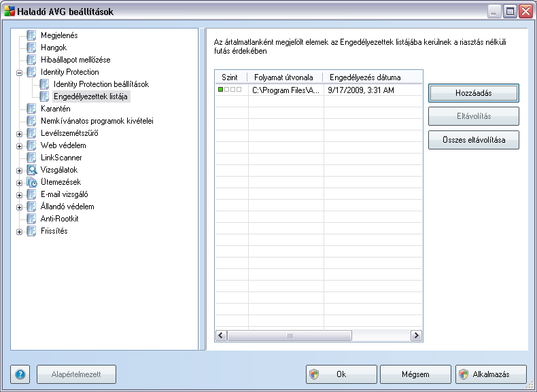The width and height of the screenshot is (537, 392).
Task: Click the list's scroll right arrow
Action: click(x=416, y=336)
